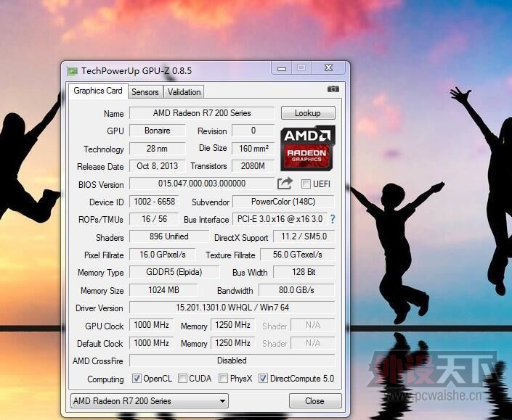The width and height of the screenshot is (512, 420).
Task: Switch to the Graphics Card tab
Action: [98, 91]
